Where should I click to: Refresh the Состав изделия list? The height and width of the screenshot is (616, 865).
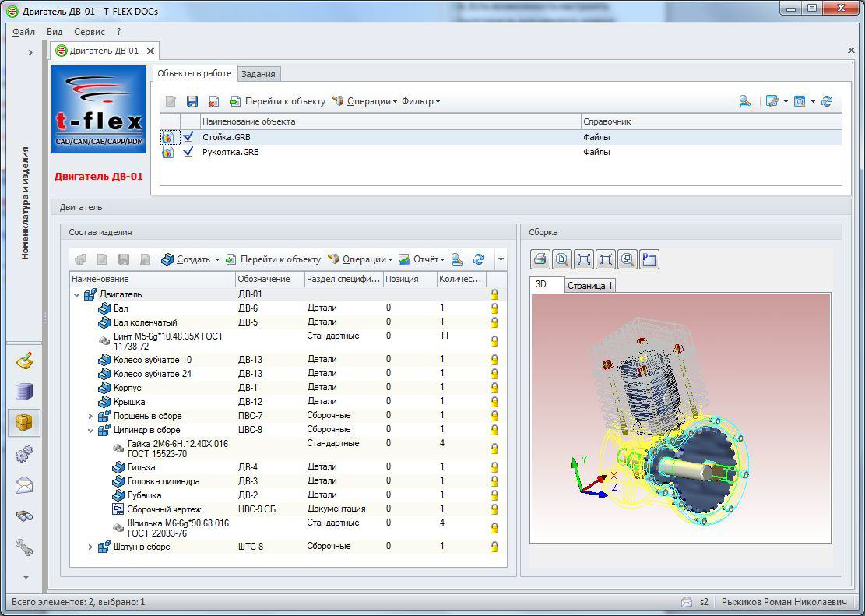479,259
